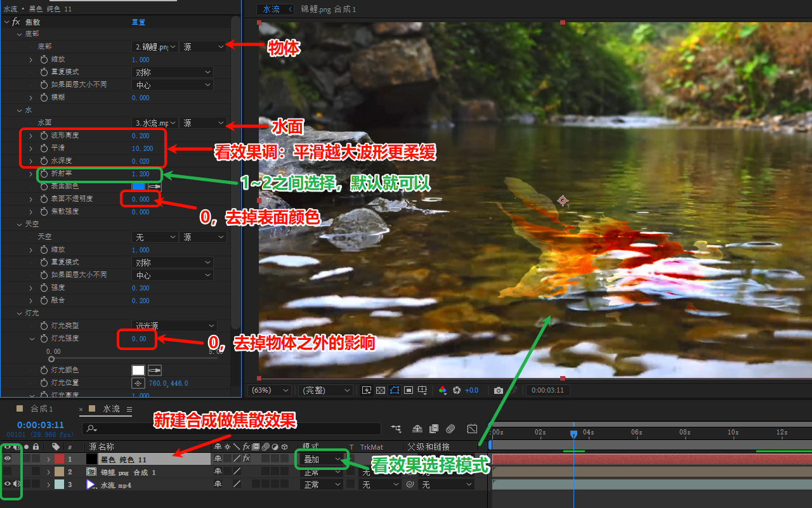The width and height of the screenshot is (812, 508).
Task: Open the composition mini-flowchart icon
Action: [396, 429]
